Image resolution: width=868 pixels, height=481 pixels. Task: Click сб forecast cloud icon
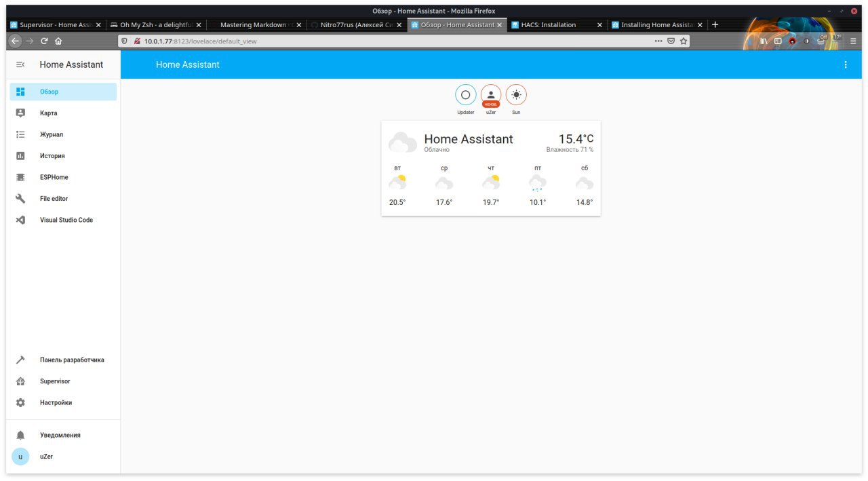[x=585, y=183]
